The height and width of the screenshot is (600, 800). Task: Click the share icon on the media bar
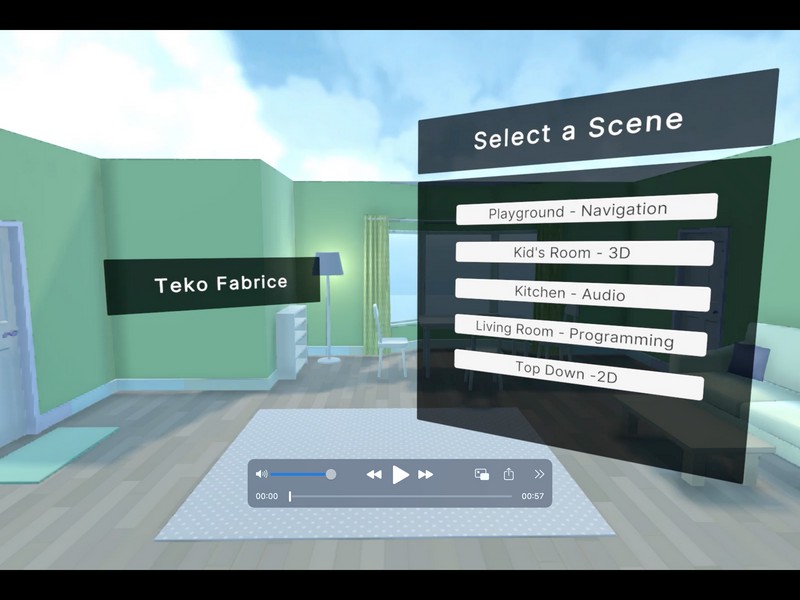click(x=509, y=472)
